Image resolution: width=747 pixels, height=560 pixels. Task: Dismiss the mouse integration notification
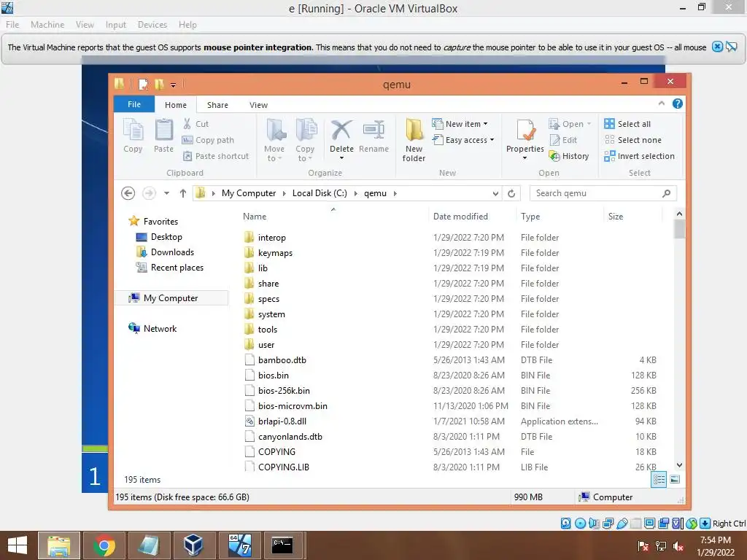click(717, 47)
